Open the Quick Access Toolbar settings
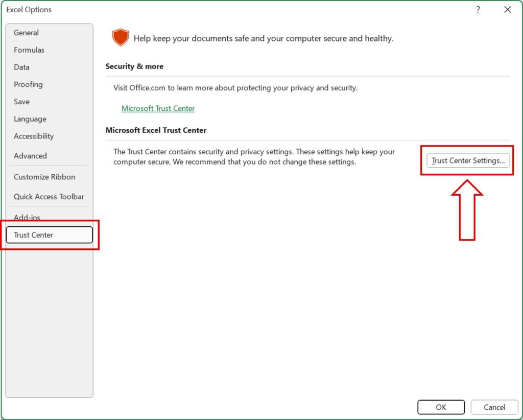This screenshot has height=420, width=523. [49, 196]
